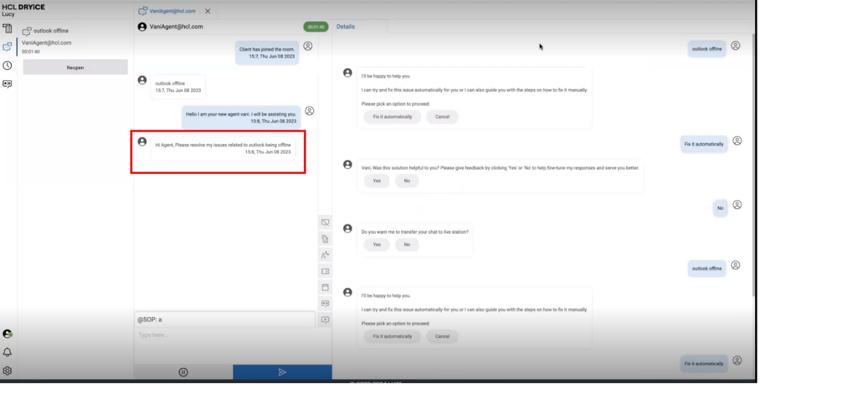The height and width of the screenshot is (412, 868).
Task: Open the ticket icon in chat toolbar
Action: pos(325,271)
